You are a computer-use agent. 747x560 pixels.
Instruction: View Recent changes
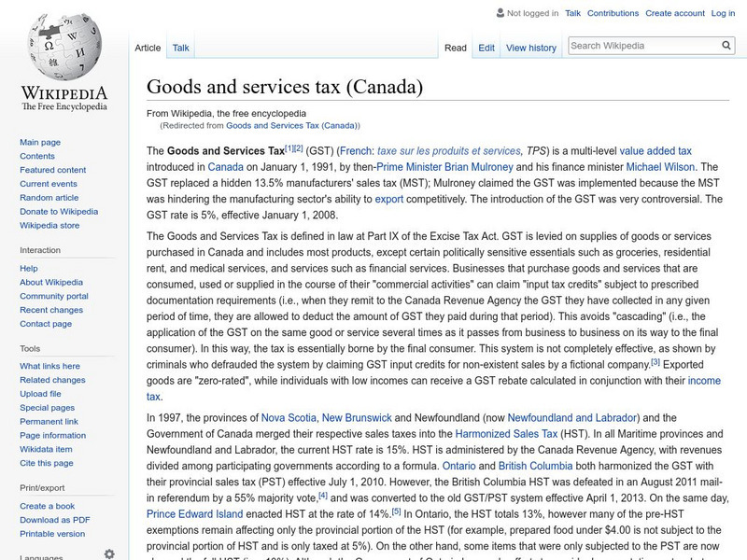click(x=51, y=310)
